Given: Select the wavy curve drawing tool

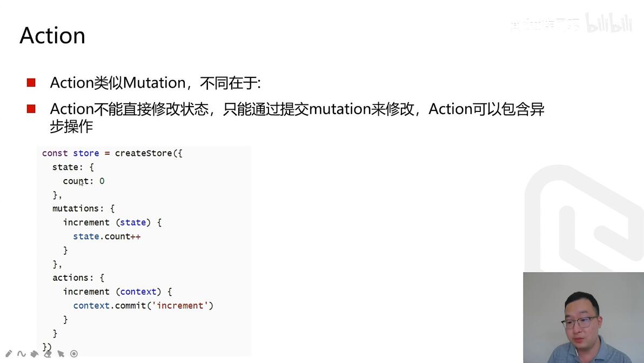Looking at the screenshot, I should [x=22, y=354].
